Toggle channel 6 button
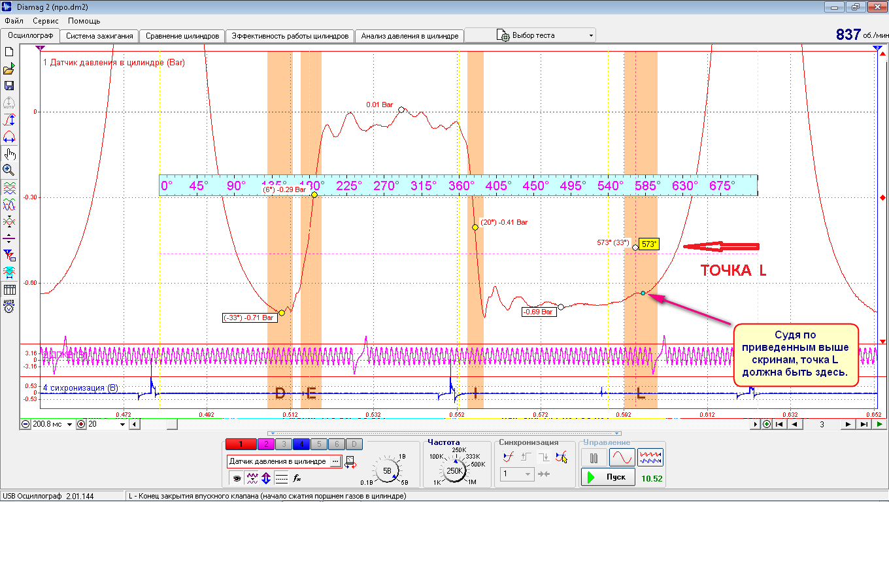 (x=337, y=444)
